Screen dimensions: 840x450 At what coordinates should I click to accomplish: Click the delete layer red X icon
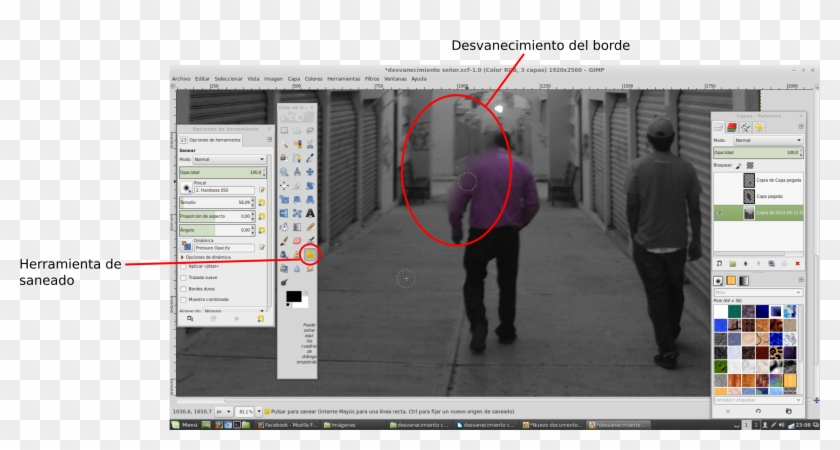point(797,264)
